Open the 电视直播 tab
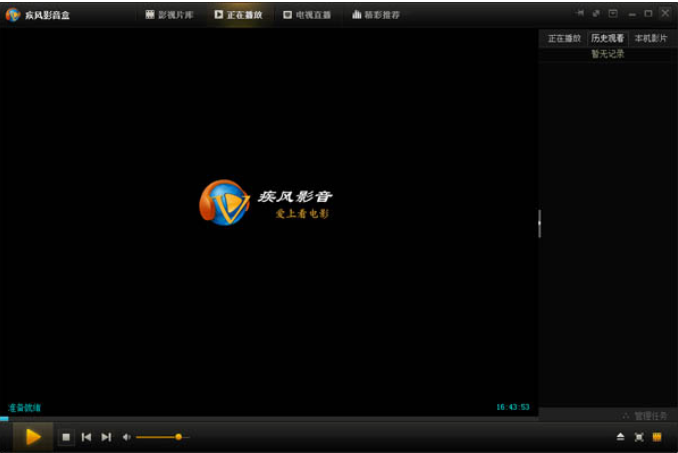678x453 pixels. click(x=307, y=15)
